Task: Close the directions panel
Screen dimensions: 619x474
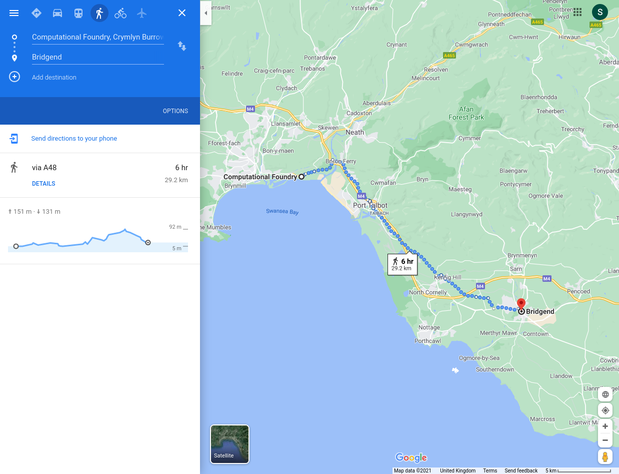Action: [x=182, y=13]
